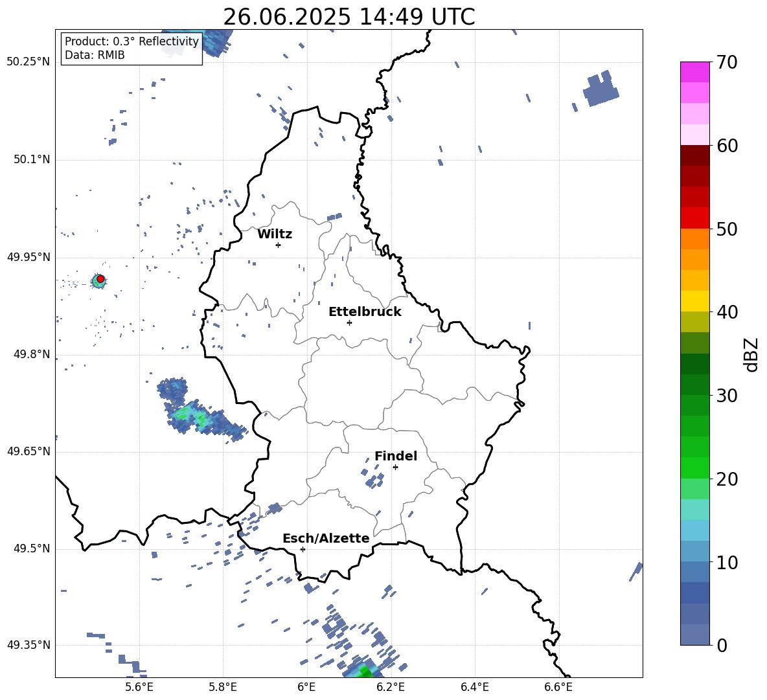This screenshot has height=700, width=767.
Task: Click the cross marker beside Findel
Action: point(395,468)
